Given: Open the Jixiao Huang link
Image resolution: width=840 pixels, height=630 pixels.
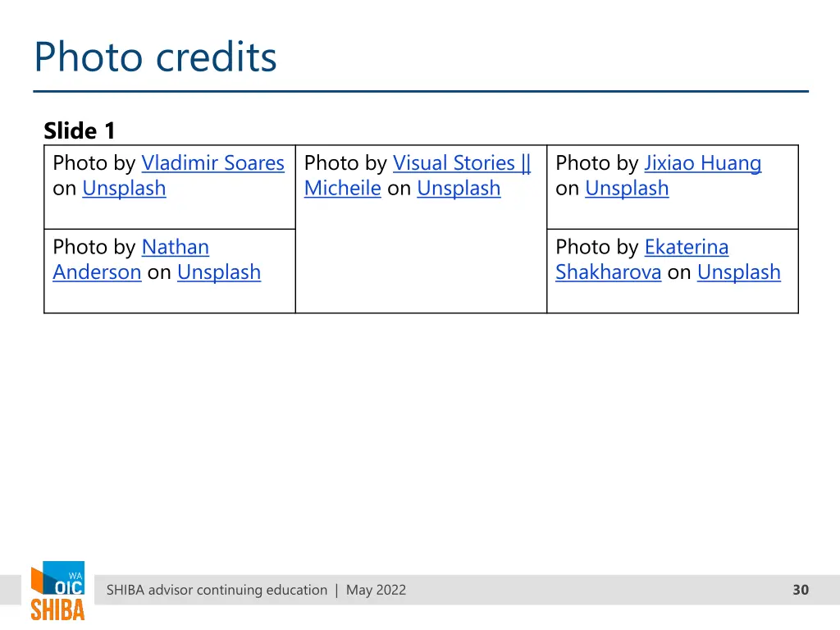Looking at the screenshot, I should pyautogui.click(x=702, y=163).
